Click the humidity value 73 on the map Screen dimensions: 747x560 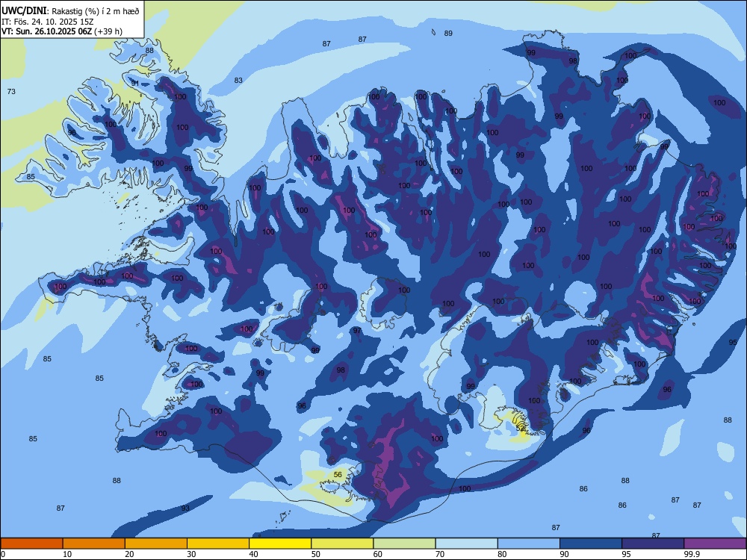[11, 91]
